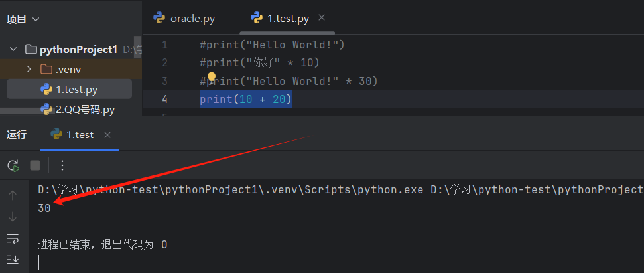Close the 1.test run tab
This screenshot has height=273, width=644.
coord(107,135)
